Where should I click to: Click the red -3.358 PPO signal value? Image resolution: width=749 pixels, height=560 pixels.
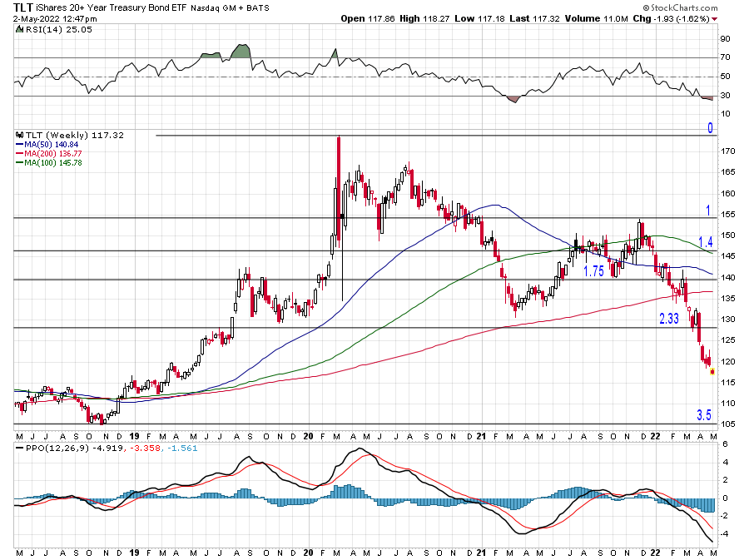point(145,448)
